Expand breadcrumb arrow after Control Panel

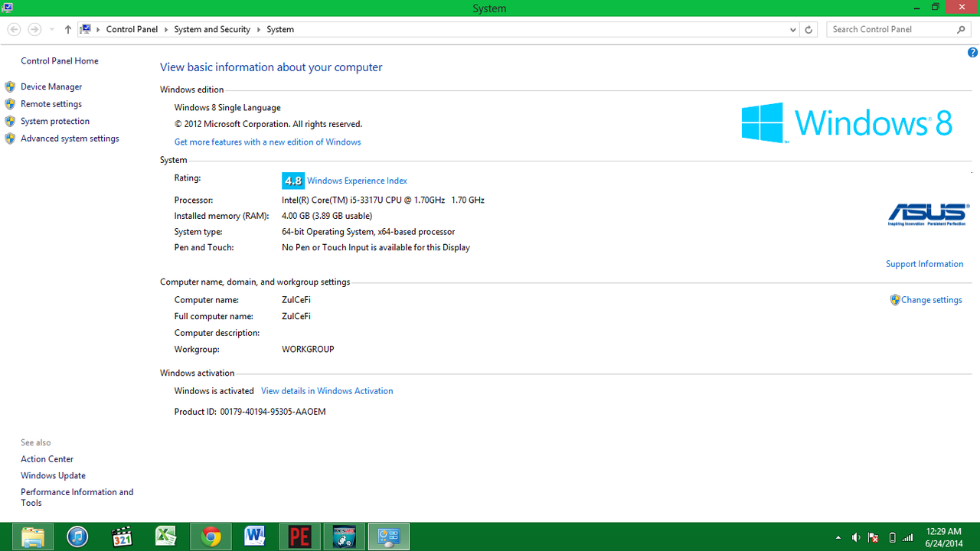(x=165, y=29)
